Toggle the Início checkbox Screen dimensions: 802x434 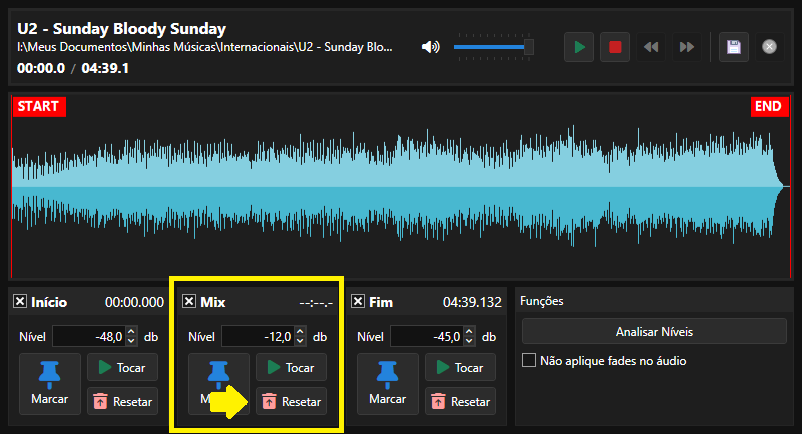(x=20, y=302)
